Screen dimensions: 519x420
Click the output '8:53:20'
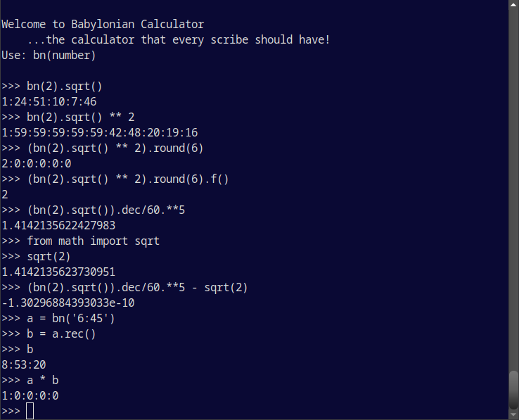[x=24, y=365]
